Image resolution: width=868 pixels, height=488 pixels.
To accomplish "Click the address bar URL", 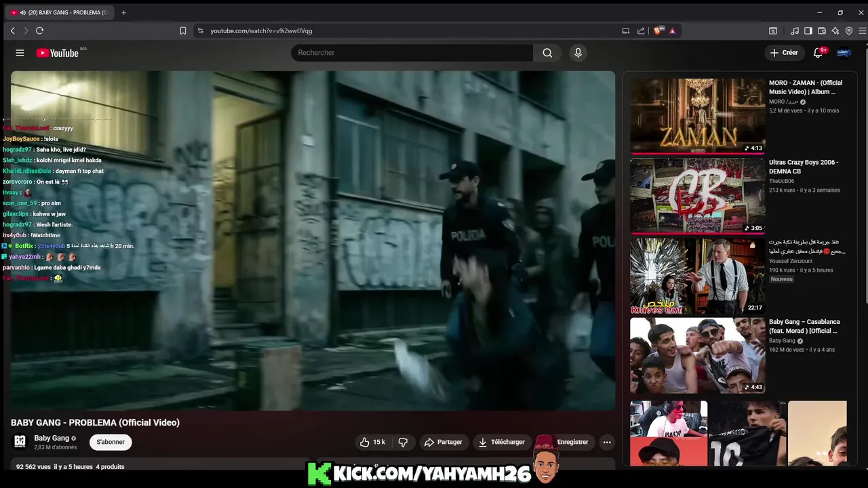I will tap(261, 30).
